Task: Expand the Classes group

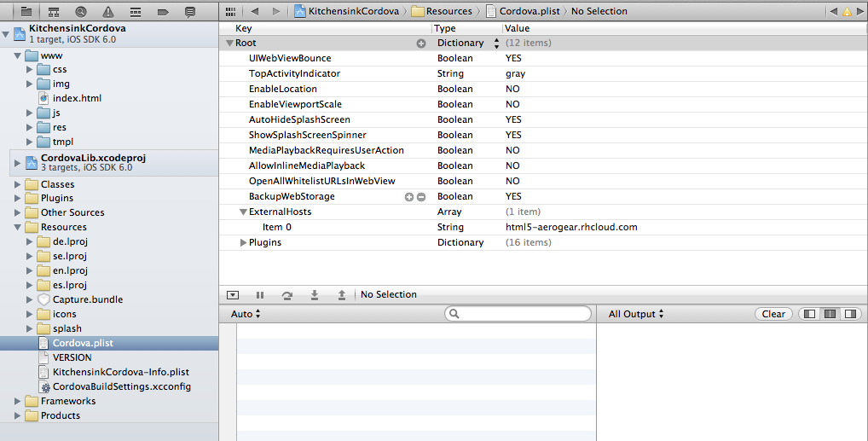Action: [x=17, y=184]
